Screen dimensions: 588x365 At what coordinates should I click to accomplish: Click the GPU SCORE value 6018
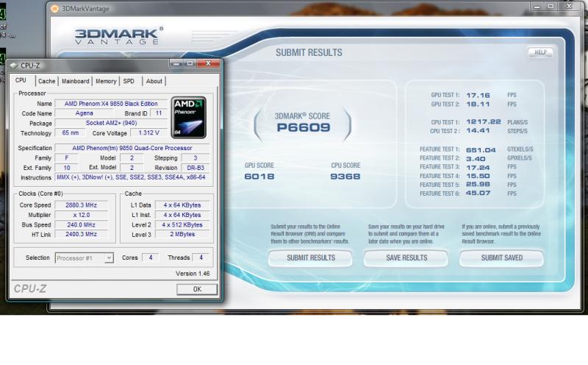click(x=259, y=177)
